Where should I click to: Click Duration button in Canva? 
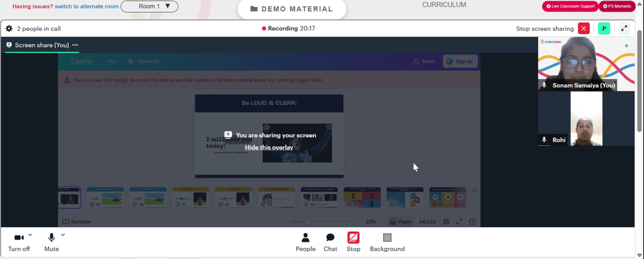pos(77,222)
